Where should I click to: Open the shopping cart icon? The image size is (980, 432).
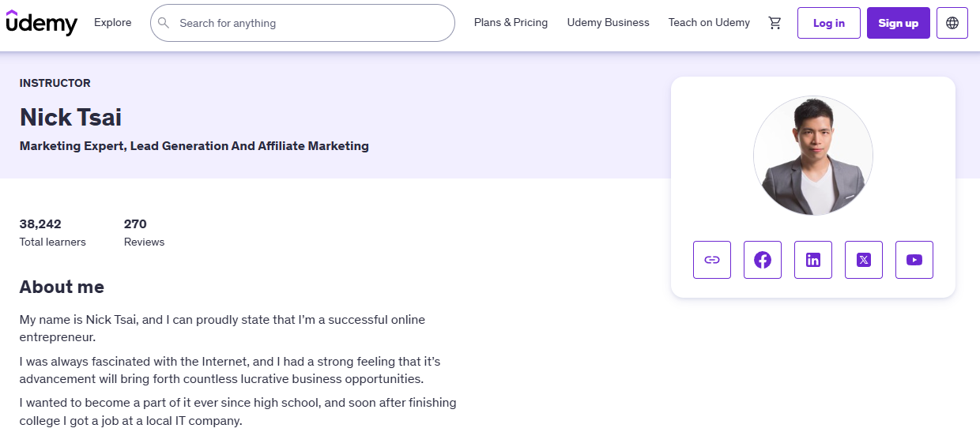(x=775, y=23)
